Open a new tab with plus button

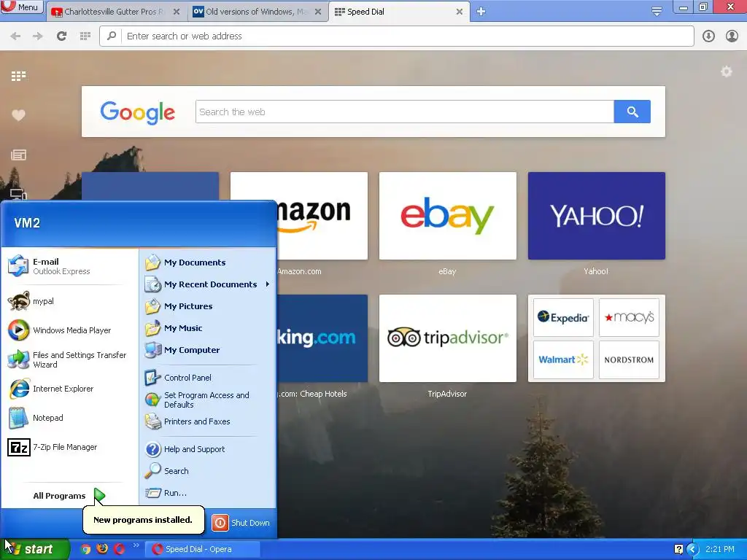point(481,12)
